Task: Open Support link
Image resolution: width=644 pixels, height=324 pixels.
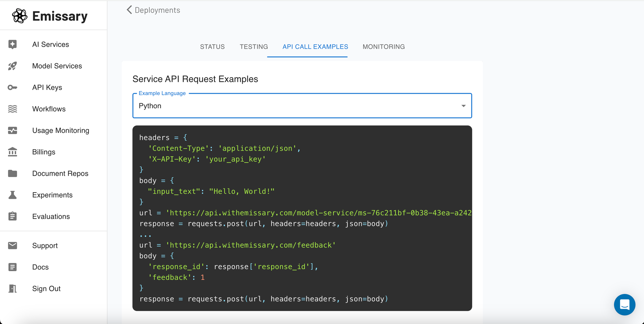Action: [x=45, y=245]
